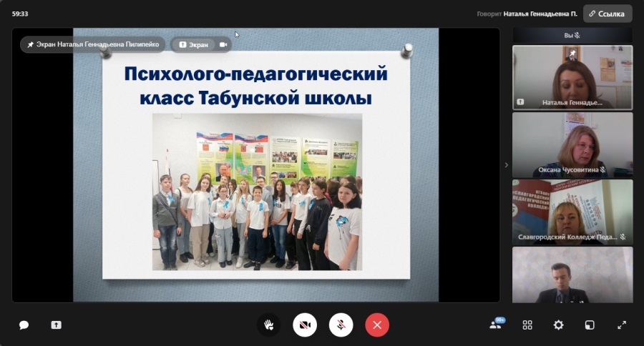Image resolution: width=644 pixels, height=346 pixels.
Task: Open the participants list
Action: click(495, 325)
